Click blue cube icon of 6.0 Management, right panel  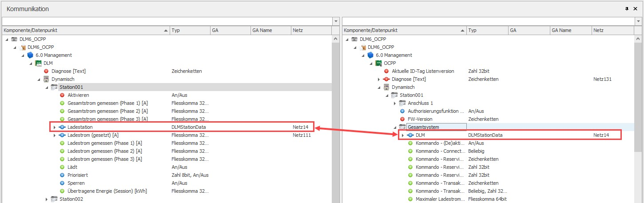[370, 55]
